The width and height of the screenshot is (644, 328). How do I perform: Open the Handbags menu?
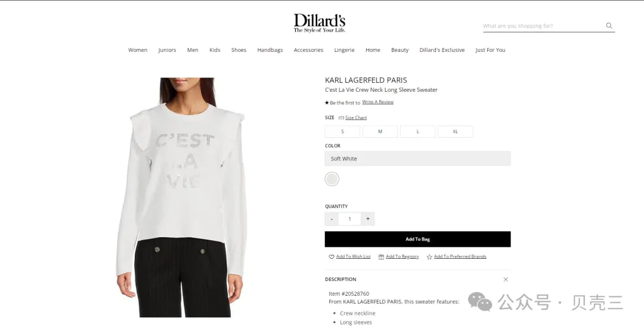270,50
